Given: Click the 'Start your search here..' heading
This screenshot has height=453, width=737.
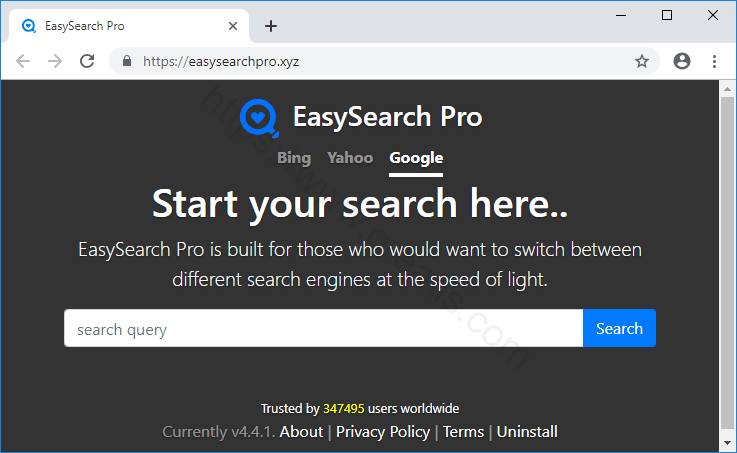Looking at the screenshot, I should pyautogui.click(x=361, y=203).
